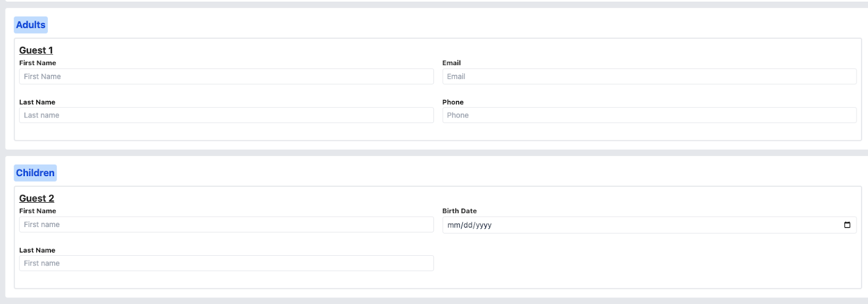Click the Guest 1 heading
The image size is (868, 304).
tap(36, 50)
